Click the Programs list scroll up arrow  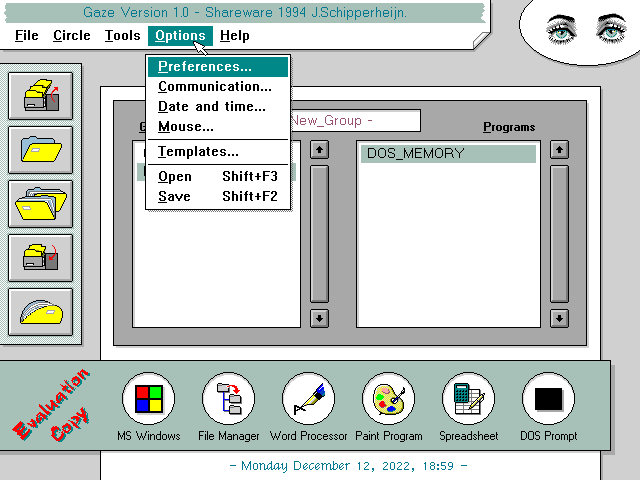click(559, 150)
